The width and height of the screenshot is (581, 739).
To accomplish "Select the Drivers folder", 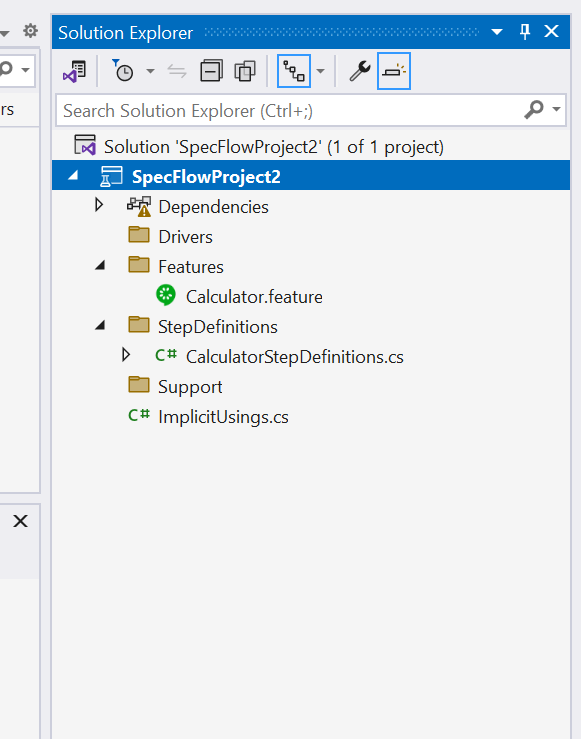I will [185, 237].
